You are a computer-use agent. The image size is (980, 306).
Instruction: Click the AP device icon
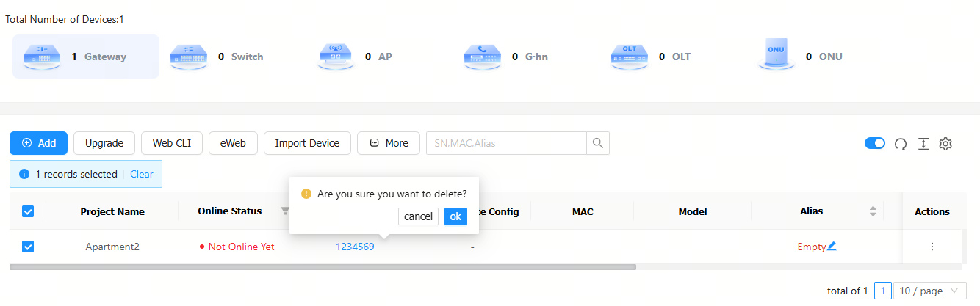pyautogui.click(x=336, y=57)
